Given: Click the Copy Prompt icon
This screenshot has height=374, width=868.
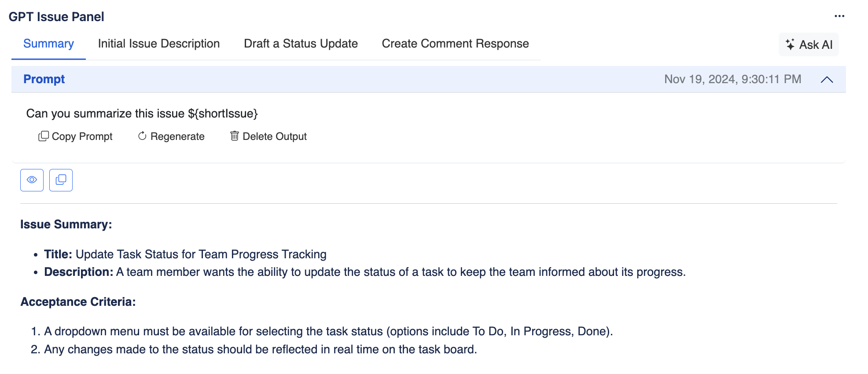Looking at the screenshot, I should click(43, 136).
